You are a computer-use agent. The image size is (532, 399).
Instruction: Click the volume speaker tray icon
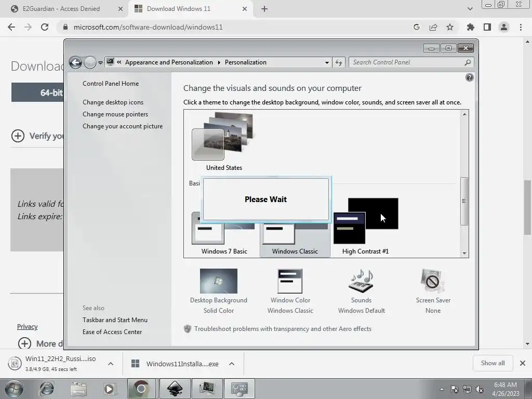[480, 389]
